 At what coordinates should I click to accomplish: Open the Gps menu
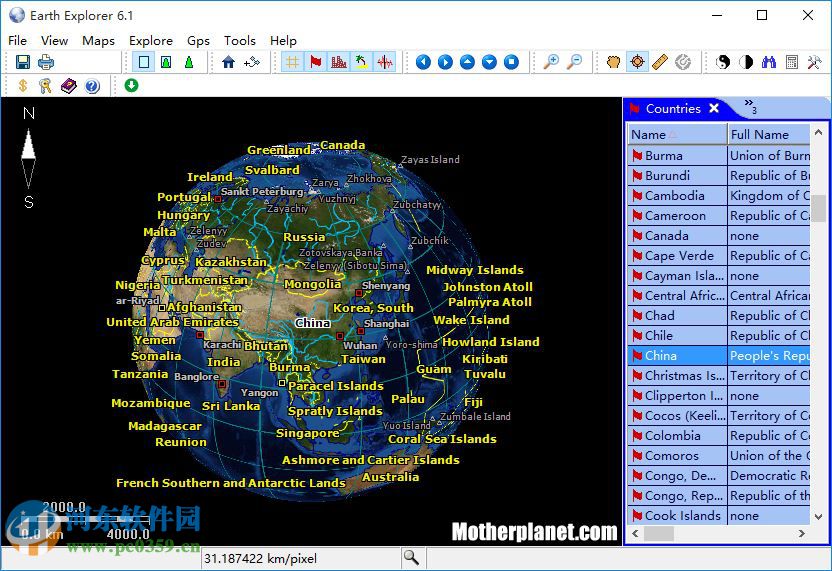pos(198,40)
